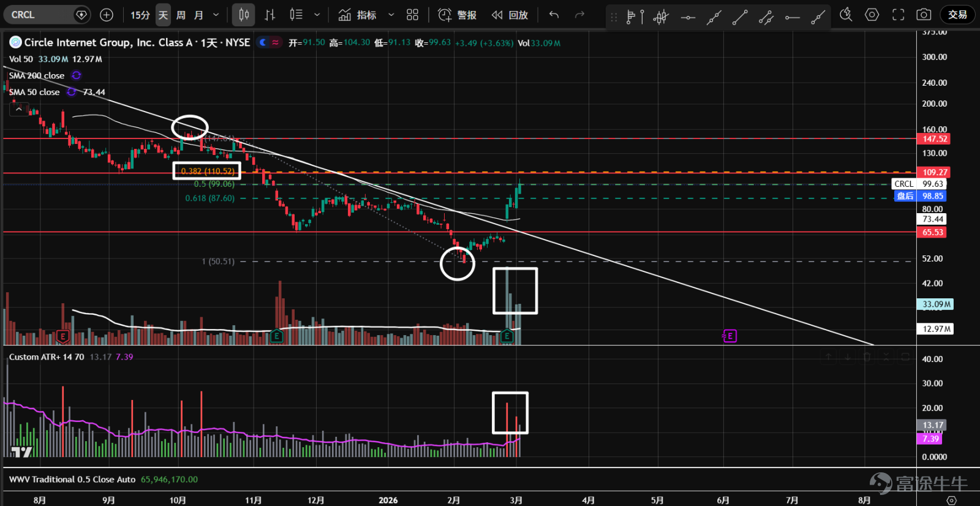
Task: Select the extended line drawing tool
Action: tap(714, 17)
